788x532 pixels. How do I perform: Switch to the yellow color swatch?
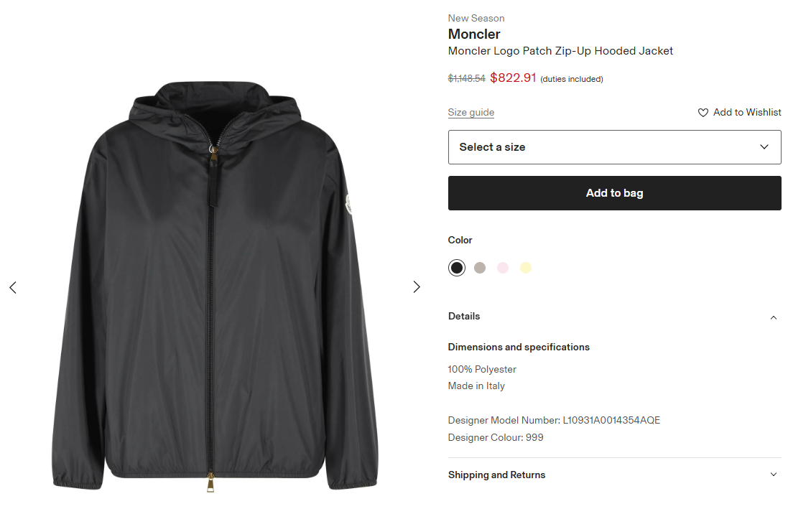(526, 268)
